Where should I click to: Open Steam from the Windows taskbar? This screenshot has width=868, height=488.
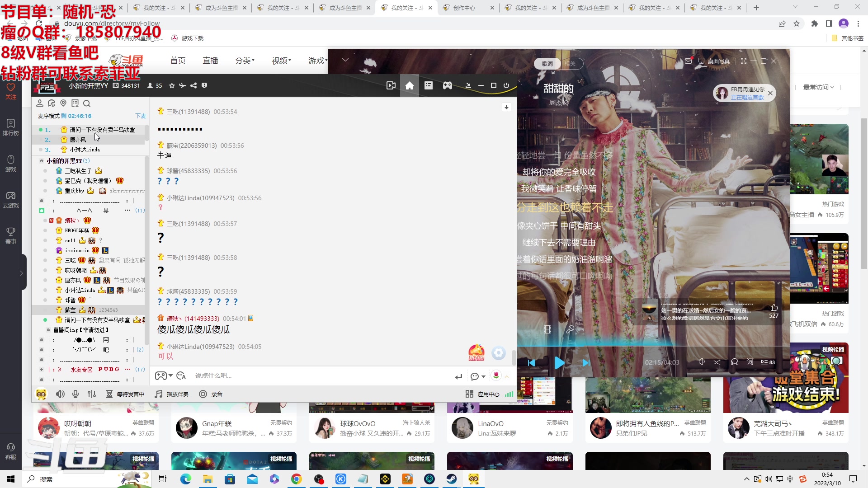(x=452, y=479)
